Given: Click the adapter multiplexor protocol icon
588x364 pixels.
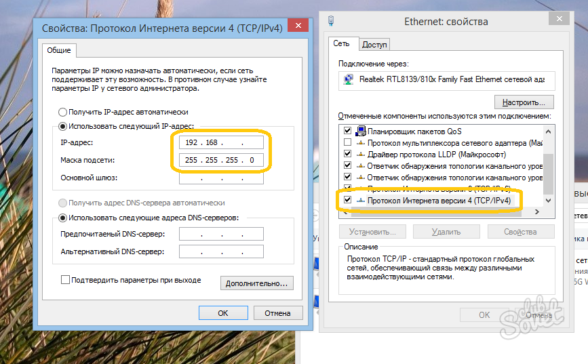Looking at the screenshot, I should point(361,142).
